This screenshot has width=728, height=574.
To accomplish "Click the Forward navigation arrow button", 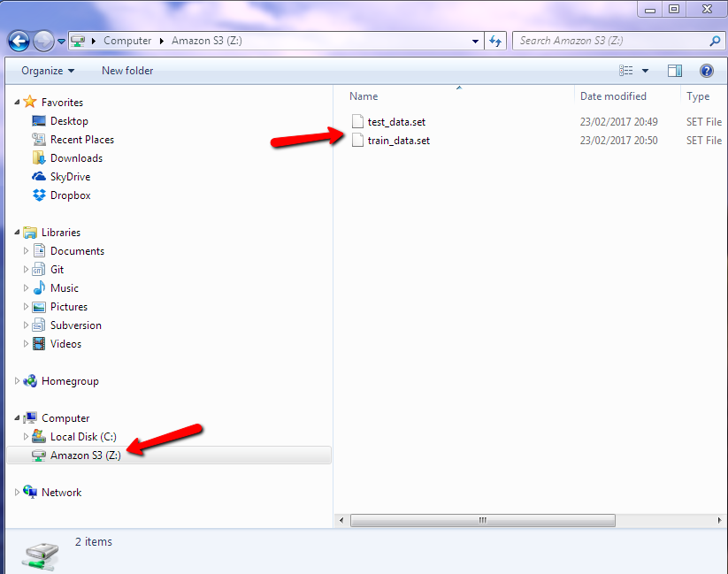I will (43, 42).
